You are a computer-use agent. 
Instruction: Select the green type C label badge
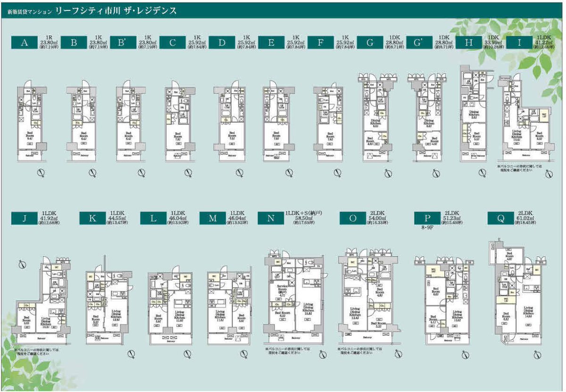pos(173,43)
